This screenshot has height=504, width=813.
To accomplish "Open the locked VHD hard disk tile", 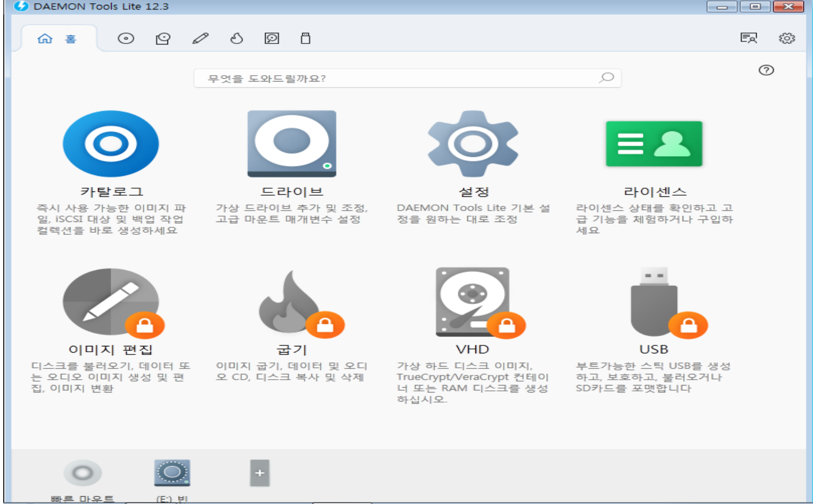I will 480,303.
